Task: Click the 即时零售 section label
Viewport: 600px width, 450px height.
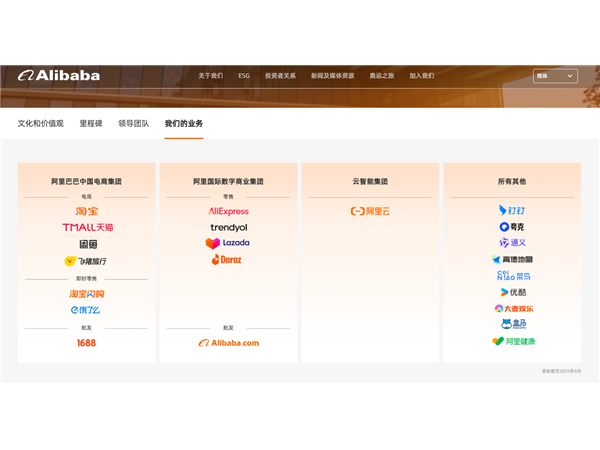Action: (x=86, y=279)
